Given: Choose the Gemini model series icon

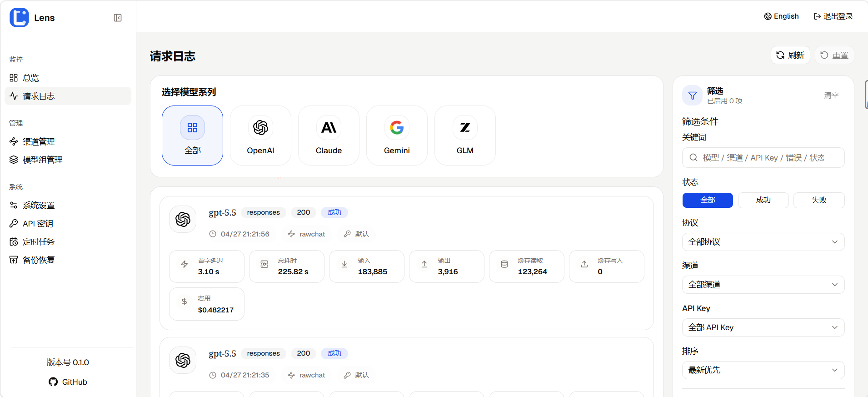Looking at the screenshot, I should (397, 128).
